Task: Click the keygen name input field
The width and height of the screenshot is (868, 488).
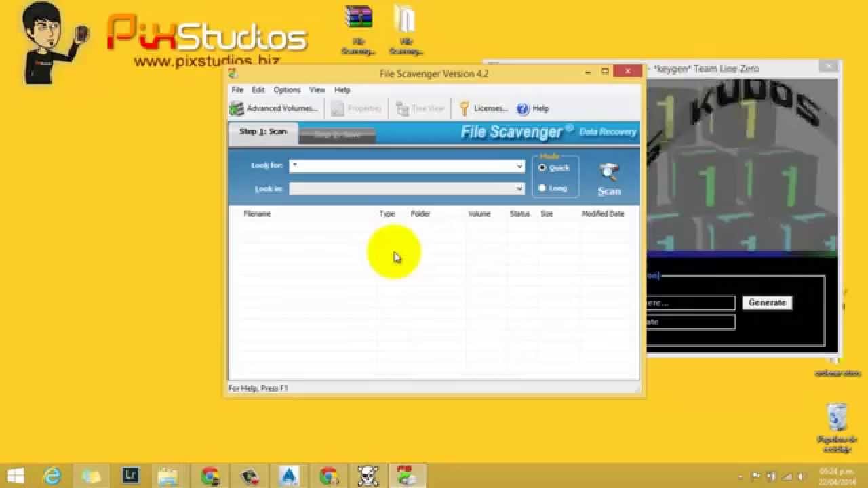Action: coord(690,303)
